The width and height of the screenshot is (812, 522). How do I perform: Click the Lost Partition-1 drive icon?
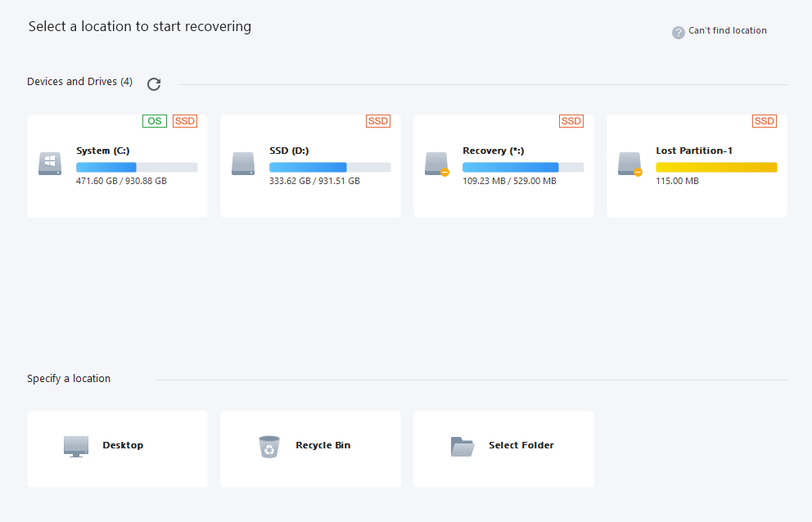point(629,164)
